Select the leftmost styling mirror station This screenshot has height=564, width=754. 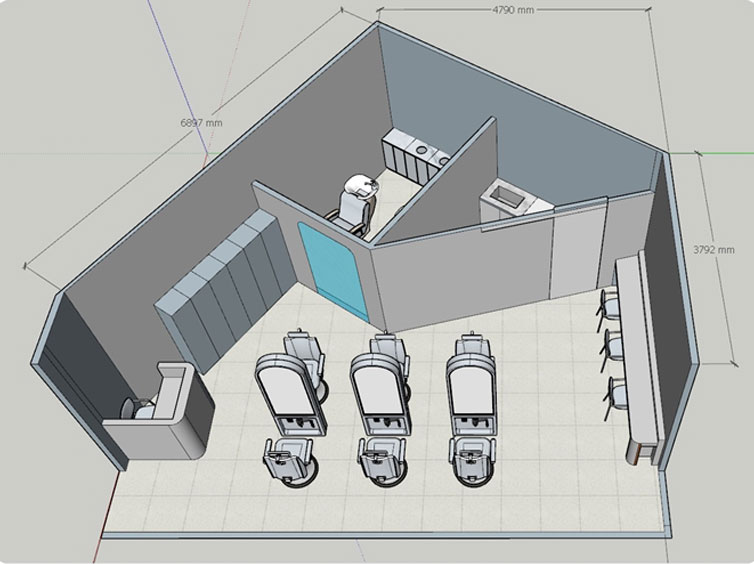(x=292, y=394)
